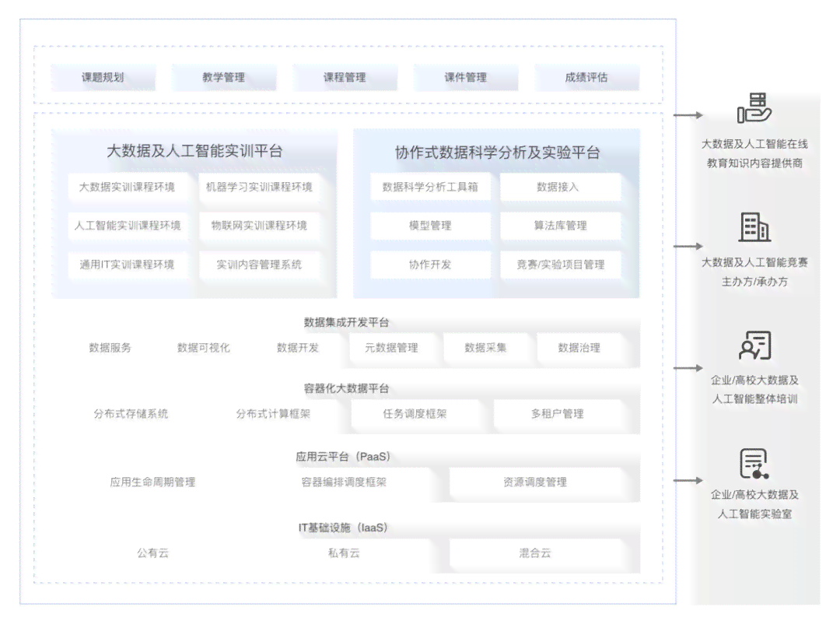840x621 pixels.
Task: Open 通用IT实训课程环境 box
Action: 128,265
